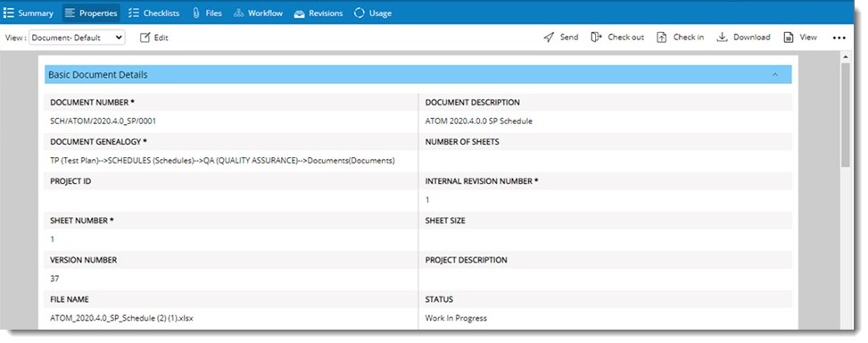The height and width of the screenshot is (343, 868).
Task: Open the Document- Default view dropdown
Action: pos(77,38)
